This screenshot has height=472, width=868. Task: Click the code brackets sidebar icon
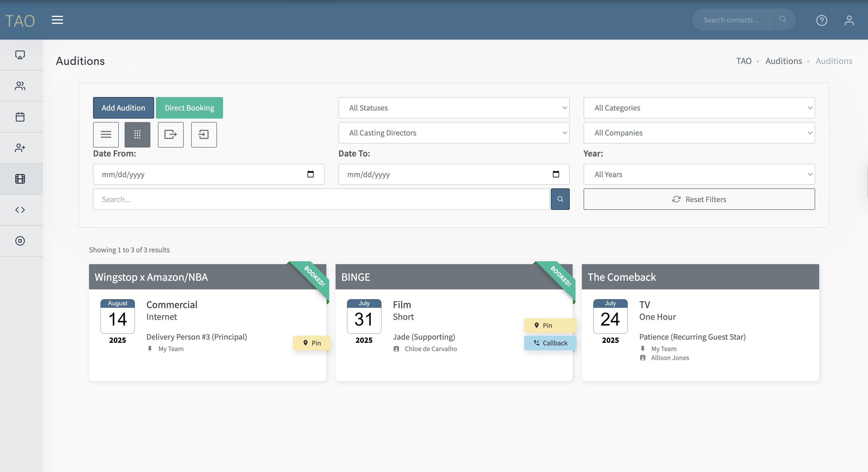20,210
